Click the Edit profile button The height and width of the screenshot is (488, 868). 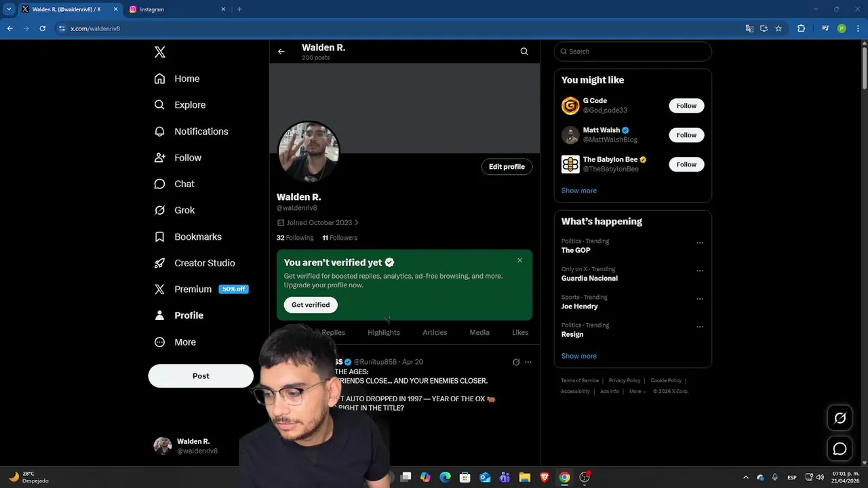click(507, 167)
